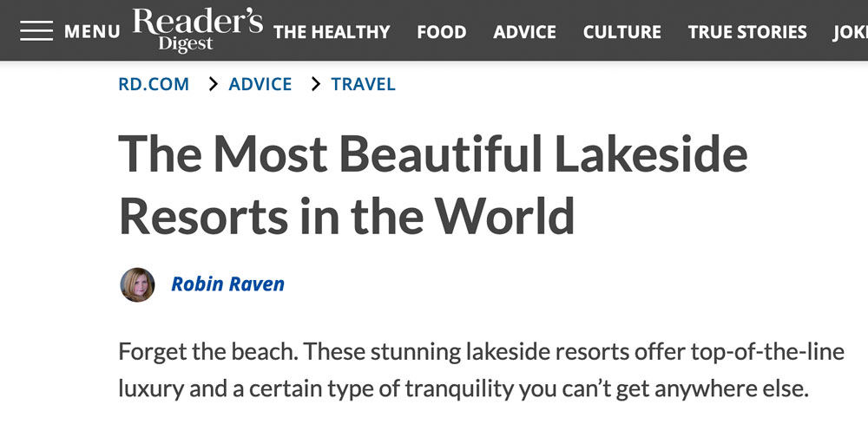Click the chevron after RD.COM breadcrumb
Screen dimensions: 868x424
(211, 84)
